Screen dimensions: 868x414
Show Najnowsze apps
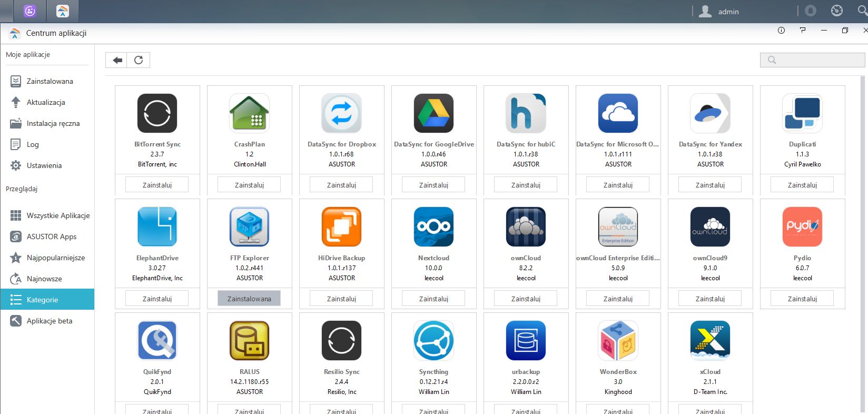point(47,279)
